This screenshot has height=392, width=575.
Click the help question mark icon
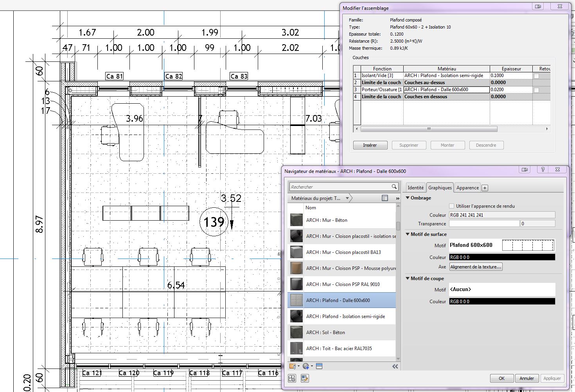543,169
